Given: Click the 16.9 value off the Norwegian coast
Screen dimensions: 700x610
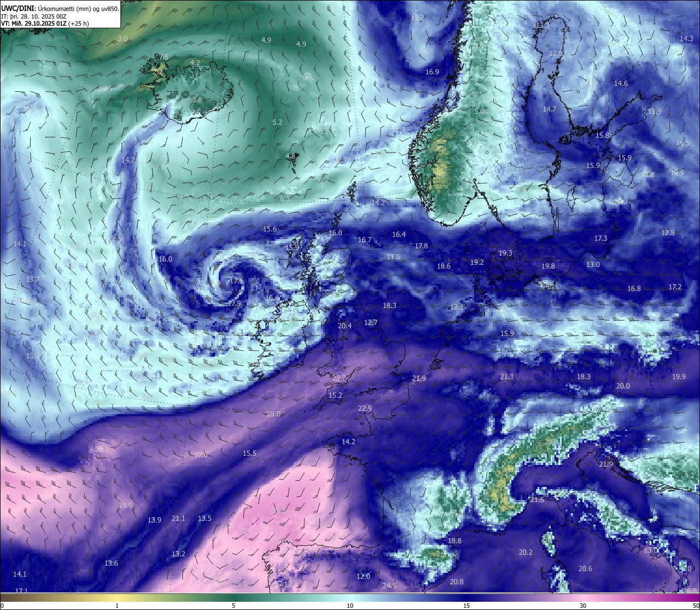Looking at the screenshot, I should (x=432, y=72).
